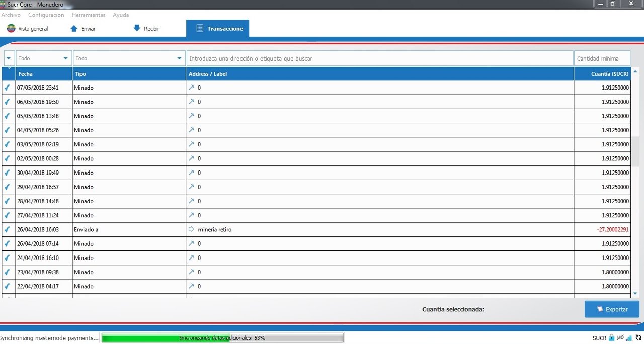
Task: Open the Ayuda menu
Action: coord(121,15)
